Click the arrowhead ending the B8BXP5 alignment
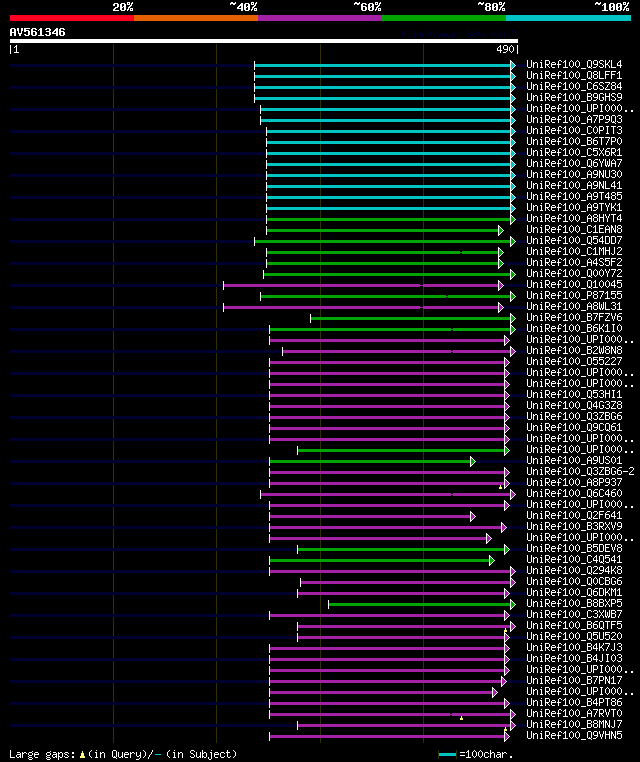Screen dimensions: 640x762 tap(513, 604)
